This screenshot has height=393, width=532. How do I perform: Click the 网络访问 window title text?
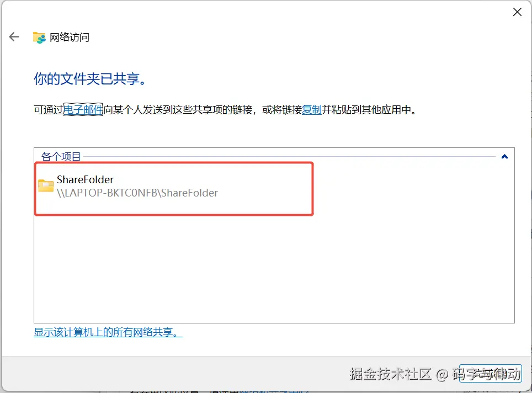[70, 38]
